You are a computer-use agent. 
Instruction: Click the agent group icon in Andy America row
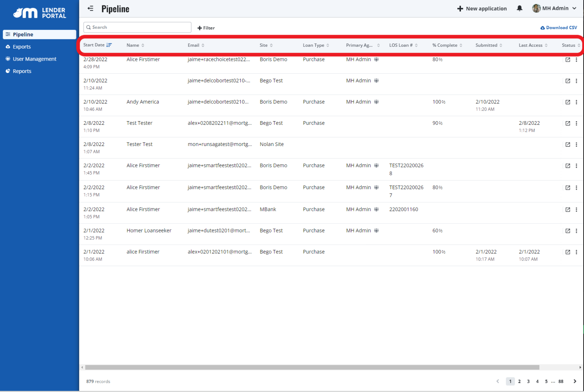click(x=376, y=102)
